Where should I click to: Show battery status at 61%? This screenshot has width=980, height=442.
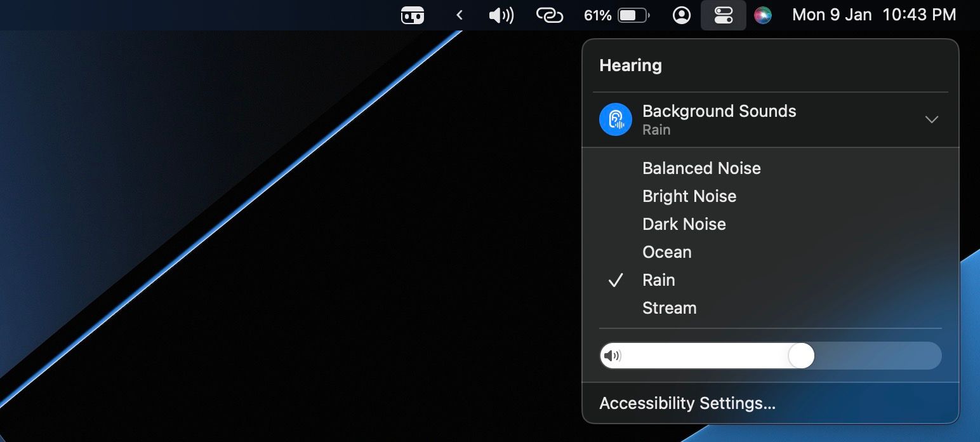point(616,15)
